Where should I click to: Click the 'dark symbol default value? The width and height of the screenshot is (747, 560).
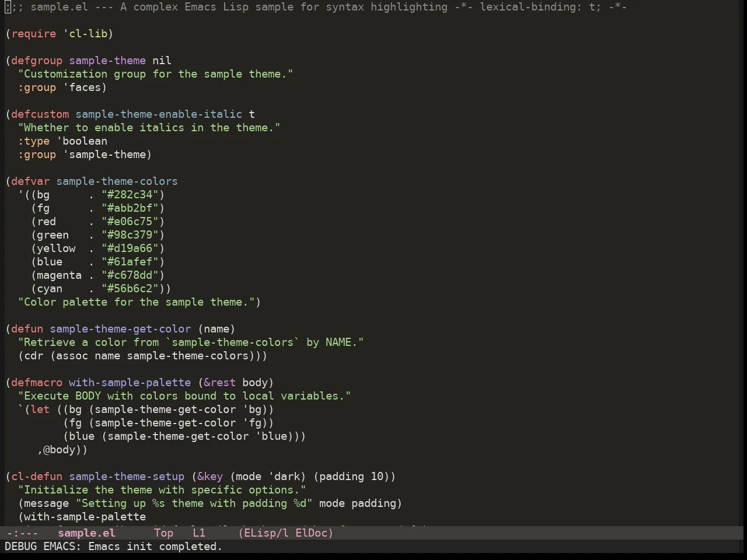(284, 477)
